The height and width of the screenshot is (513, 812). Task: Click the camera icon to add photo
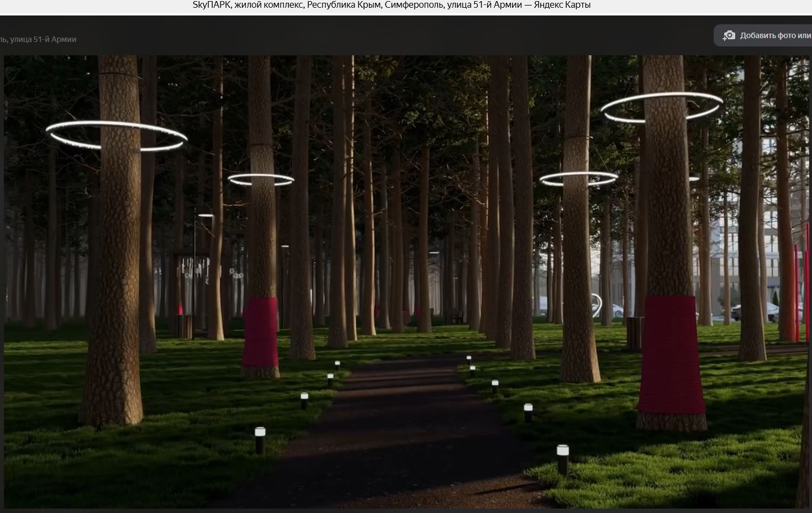tap(729, 35)
